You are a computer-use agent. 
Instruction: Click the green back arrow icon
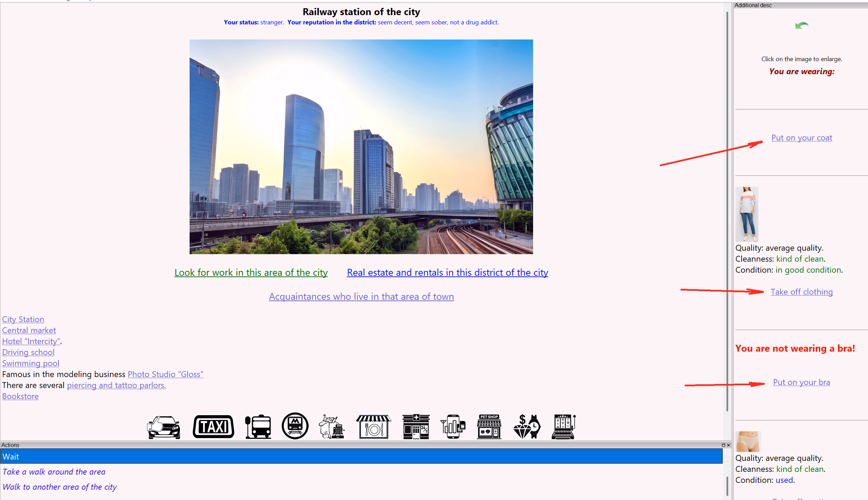(x=801, y=25)
